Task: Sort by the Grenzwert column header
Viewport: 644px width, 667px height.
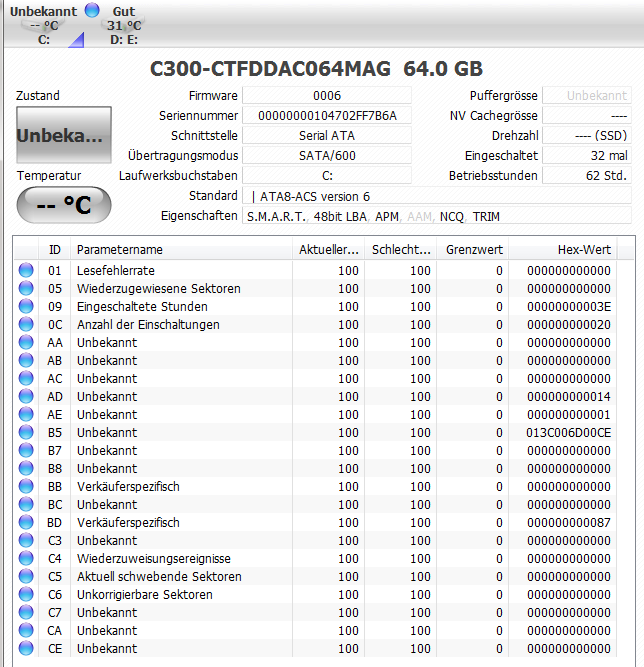Action: 473,249
